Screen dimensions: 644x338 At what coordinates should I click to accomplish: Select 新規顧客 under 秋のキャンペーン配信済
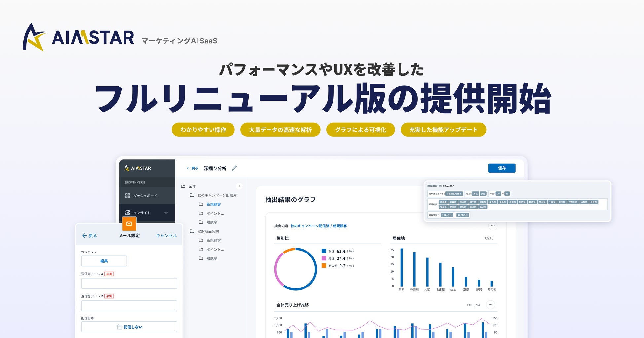(214, 204)
